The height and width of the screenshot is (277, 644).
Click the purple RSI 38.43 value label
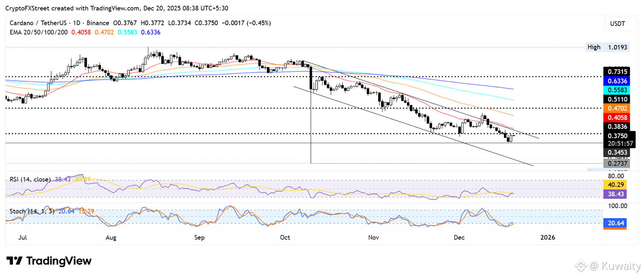tap(615, 194)
